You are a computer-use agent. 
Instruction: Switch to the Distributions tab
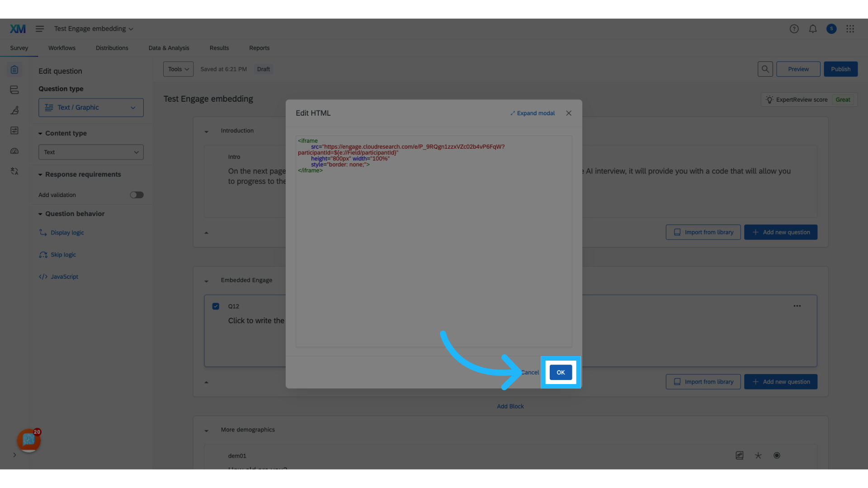click(112, 48)
